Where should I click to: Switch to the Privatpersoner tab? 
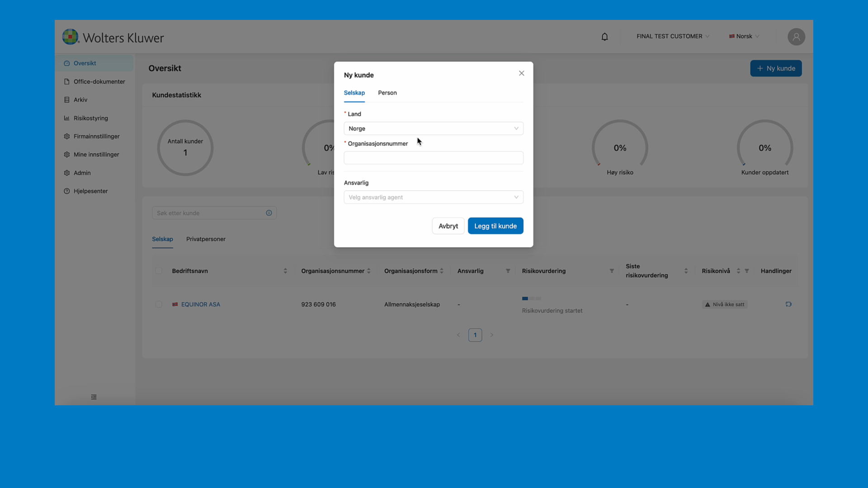[x=206, y=239]
